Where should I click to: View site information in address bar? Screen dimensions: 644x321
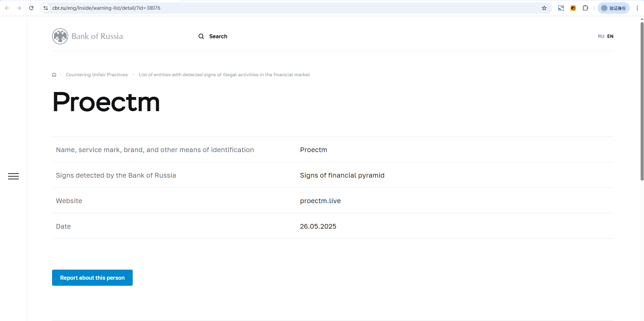click(x=46, y=8)
